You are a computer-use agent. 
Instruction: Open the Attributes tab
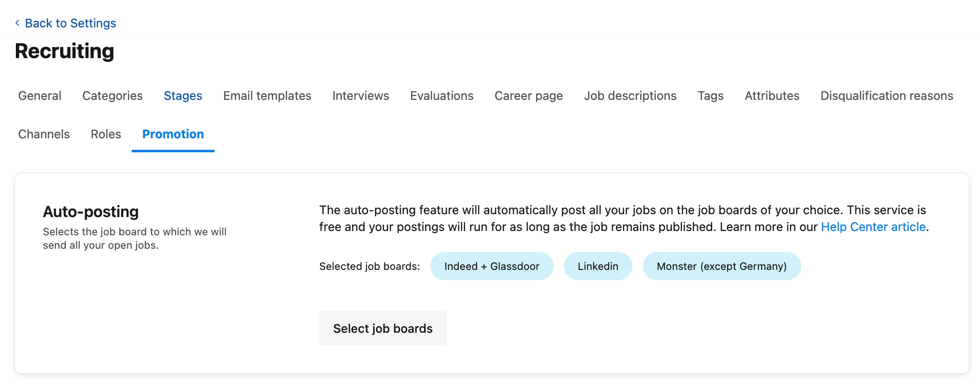tap(772, 96)
